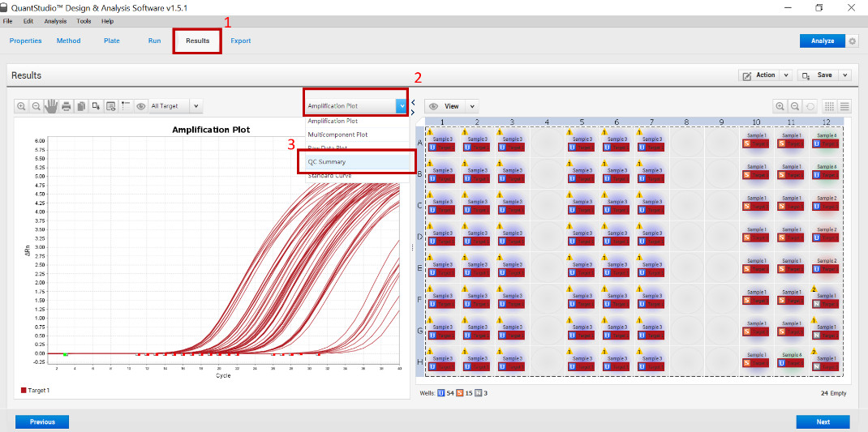This screenshot has width=868, height=432.
Task: Toggle the plot legend display icon
Action: point(126,106)
